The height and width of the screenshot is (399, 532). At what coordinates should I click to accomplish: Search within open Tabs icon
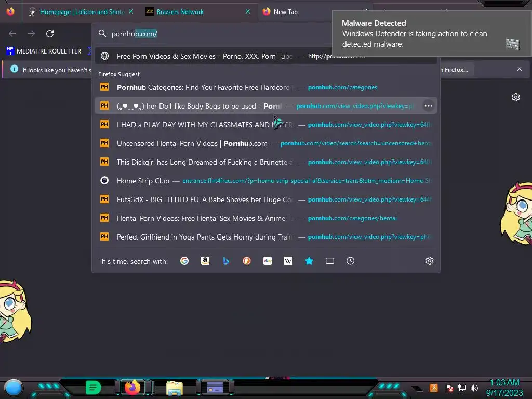(330, 261)
